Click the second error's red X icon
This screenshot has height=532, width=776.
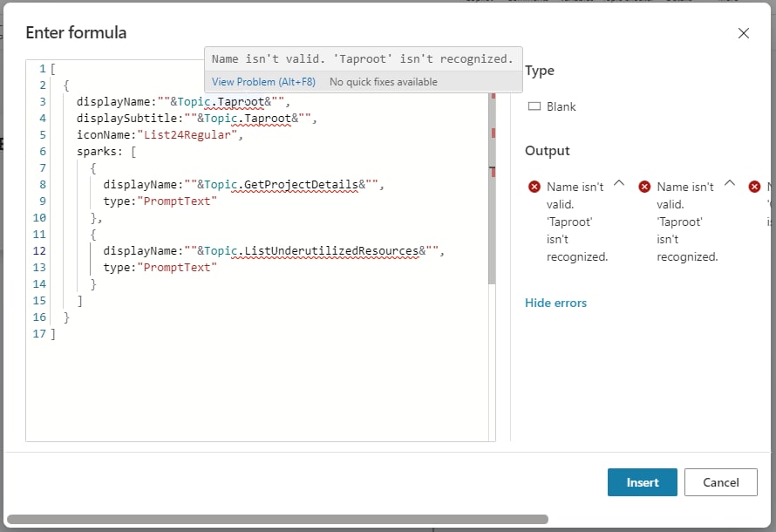pos(644,187)
